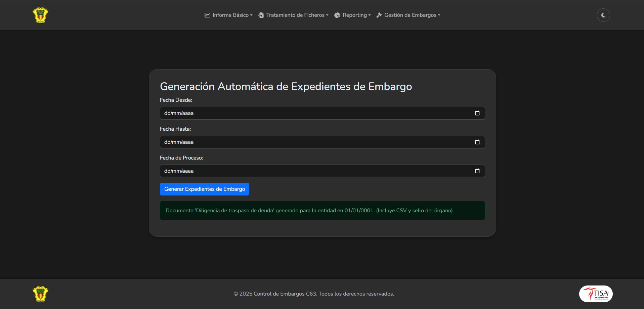This screenshot has height=309, width=644.
Task: Expand the Gestión de Embargos dropdown caret
Action: click(439, 15)
